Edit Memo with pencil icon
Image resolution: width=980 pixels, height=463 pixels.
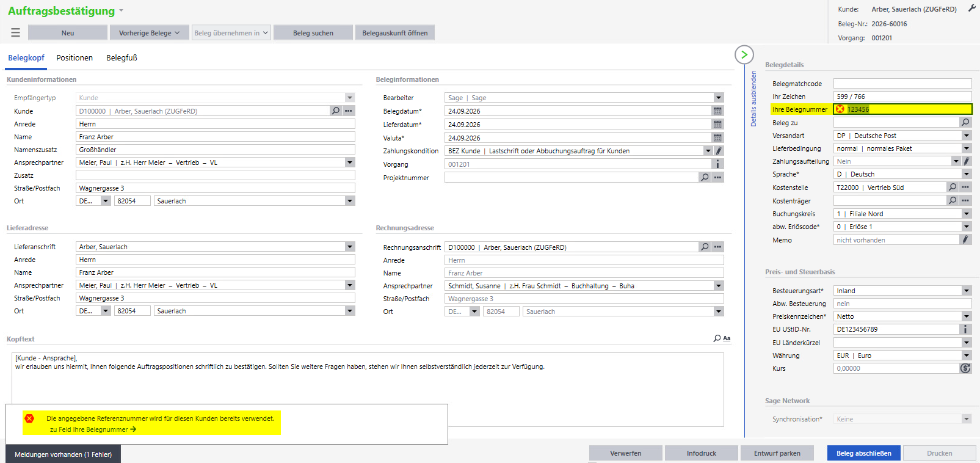coord(965,240)
